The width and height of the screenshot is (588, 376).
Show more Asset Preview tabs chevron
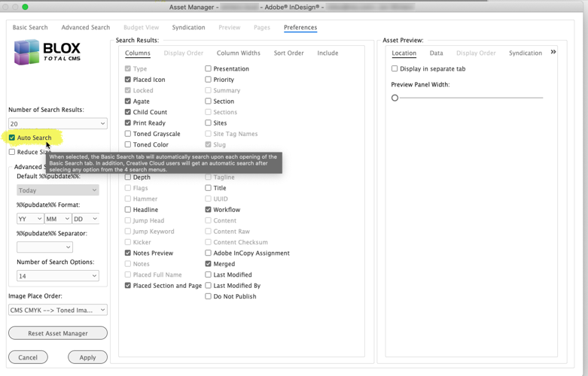click(x=553, y=52)
